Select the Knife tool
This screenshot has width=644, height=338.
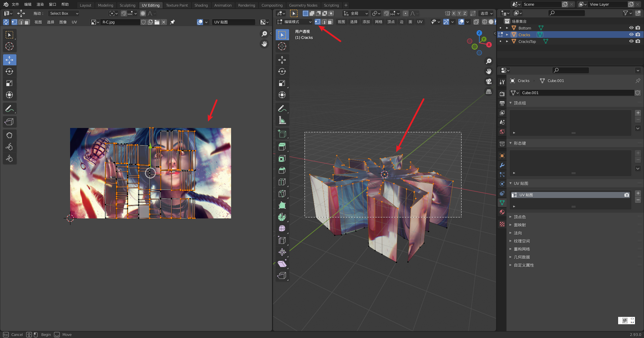(282, 194)
